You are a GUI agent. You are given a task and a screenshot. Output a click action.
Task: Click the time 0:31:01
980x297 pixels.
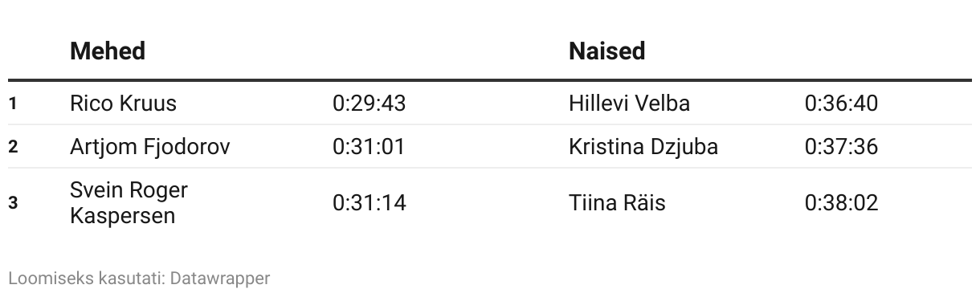point(369,147)
